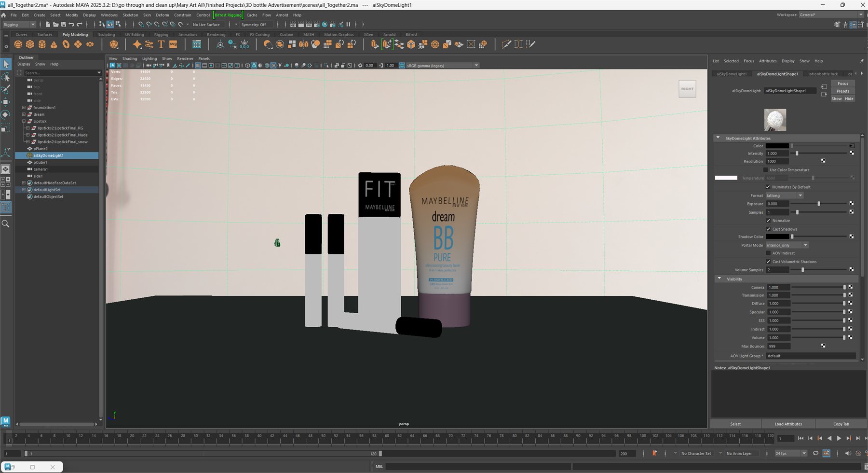
Task: Click the save scene icon
Action: (x=63, y=25)
